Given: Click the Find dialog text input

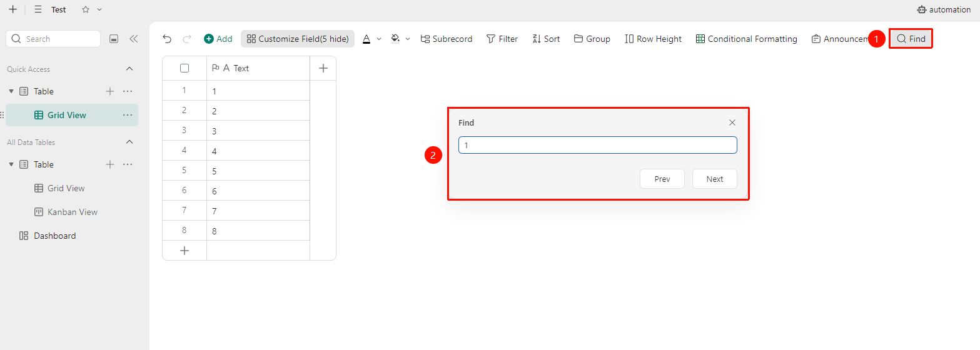Looking at the screenshot, I should (x=598, y=145).
